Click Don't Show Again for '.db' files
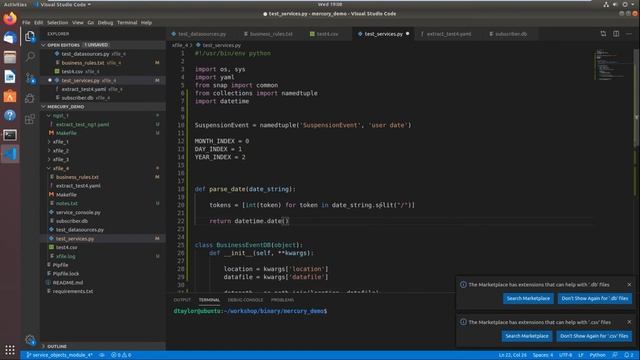 [595, 298]
